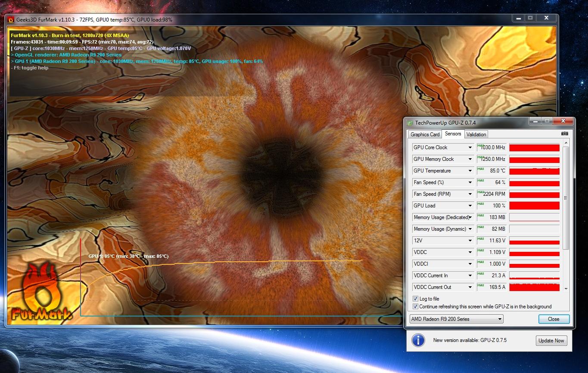Click the 2204 RPM fan speed value
Image resolution: width=588 pixels, height=373 pixels.
pos(495,194)
